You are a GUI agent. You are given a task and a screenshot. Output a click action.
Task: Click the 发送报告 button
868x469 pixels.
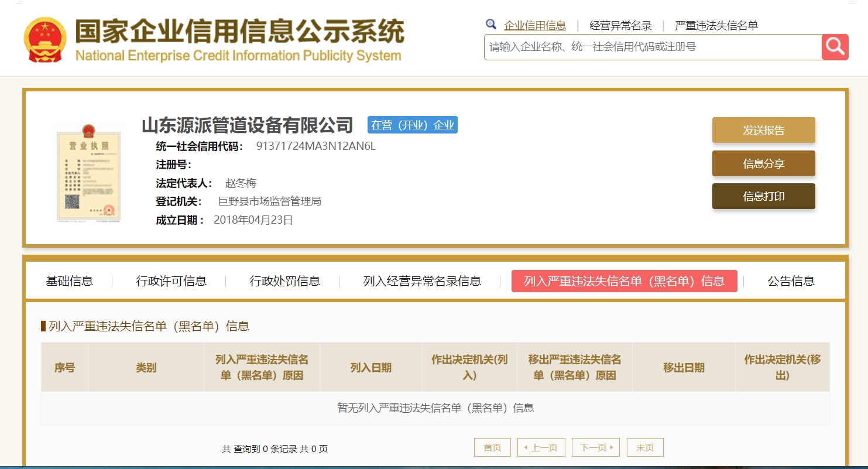click(764, 130)
